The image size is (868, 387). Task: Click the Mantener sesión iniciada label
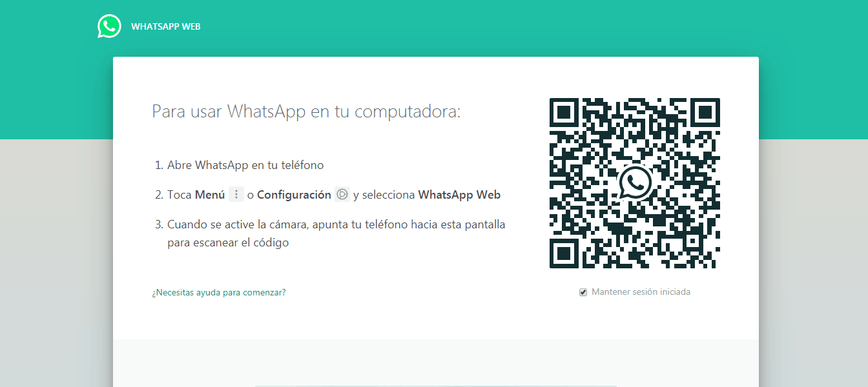[641, 292]
